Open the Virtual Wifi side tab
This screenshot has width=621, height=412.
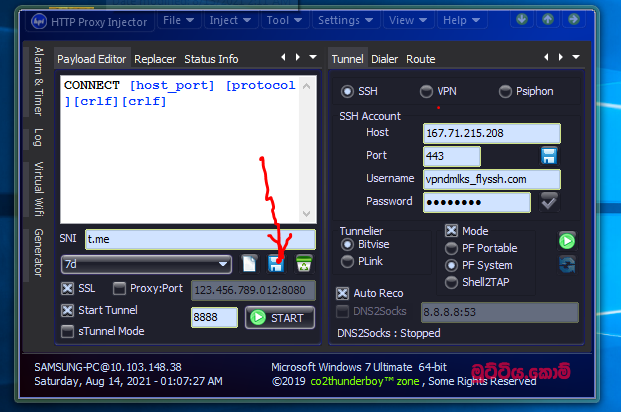coord(38,189)
